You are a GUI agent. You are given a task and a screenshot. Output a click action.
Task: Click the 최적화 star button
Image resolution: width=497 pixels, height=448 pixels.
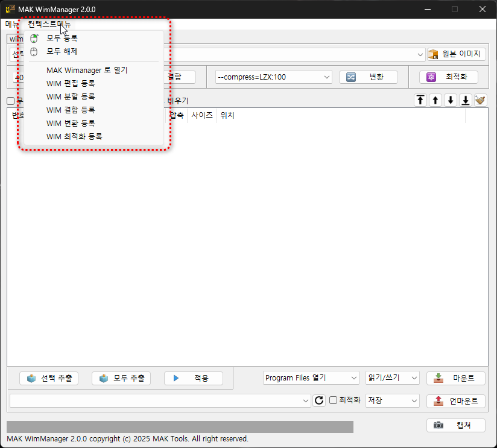(449, 77)
